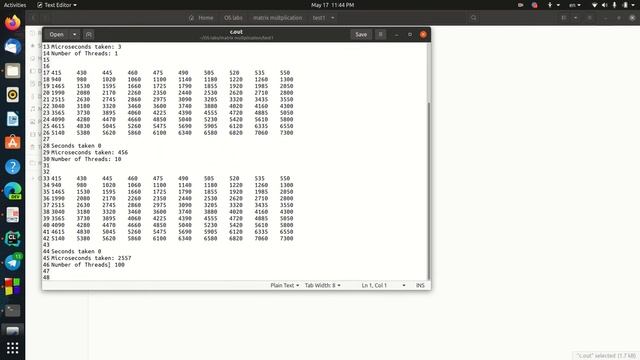Click value 415 on line 17

pyautogui.click(x=56, y=73)
